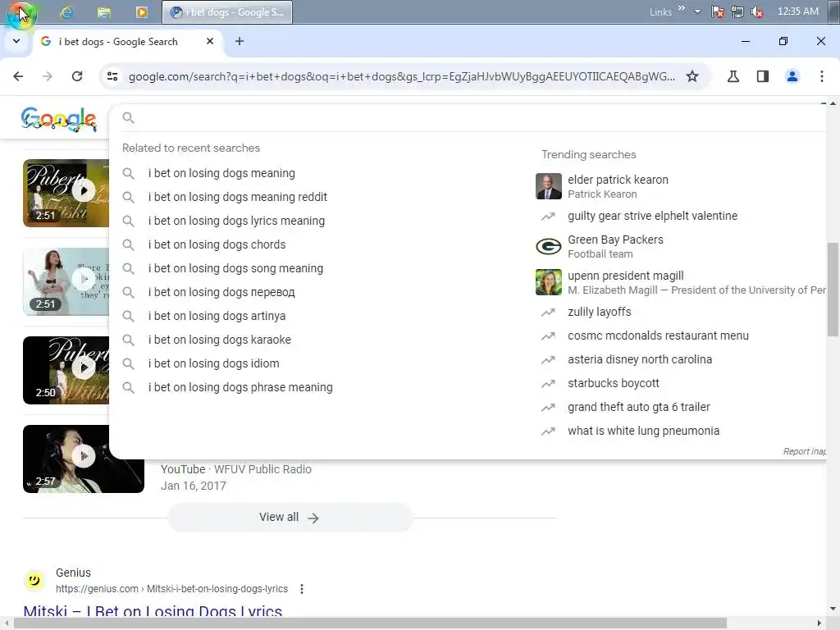This screenshot has width=840, height=630.
Task: Open Chrome Labs flask icon
Action: [x=733, y=76]
